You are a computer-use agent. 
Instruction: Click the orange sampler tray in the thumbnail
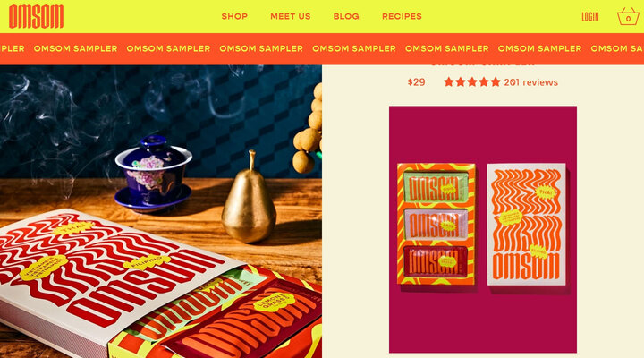click(x=436, y=224)
